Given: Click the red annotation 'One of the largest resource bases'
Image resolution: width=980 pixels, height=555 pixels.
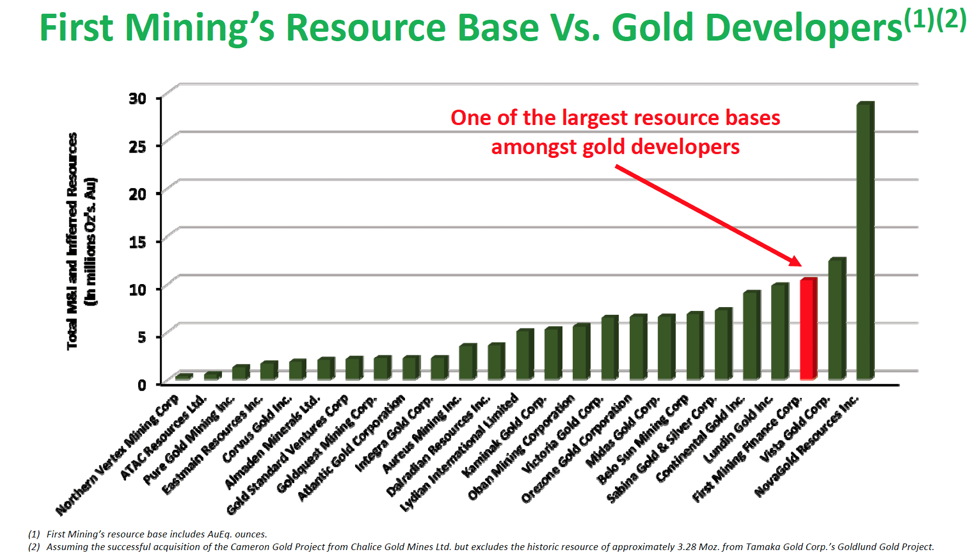Looking at the screenshot, I should (615, 118).
